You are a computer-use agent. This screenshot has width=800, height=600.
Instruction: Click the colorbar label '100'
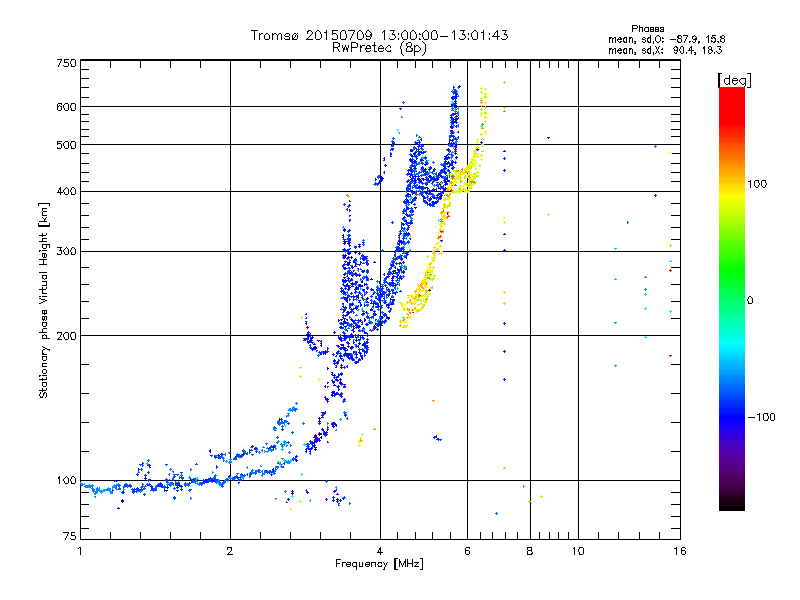coord(757,184)
